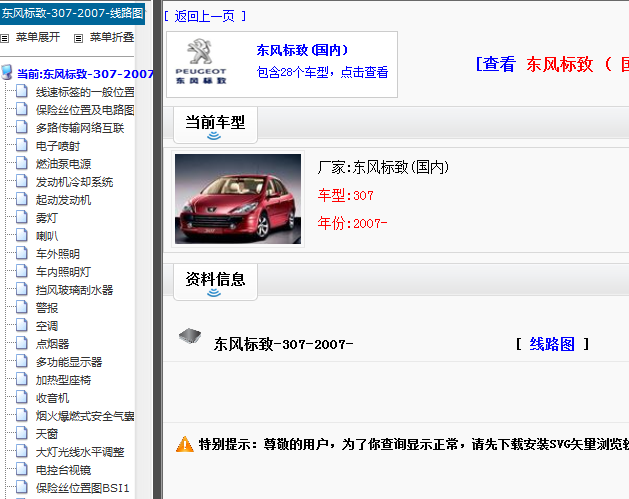Go back via 返回上一页 link
629x499 pixels.
point(205,16)
